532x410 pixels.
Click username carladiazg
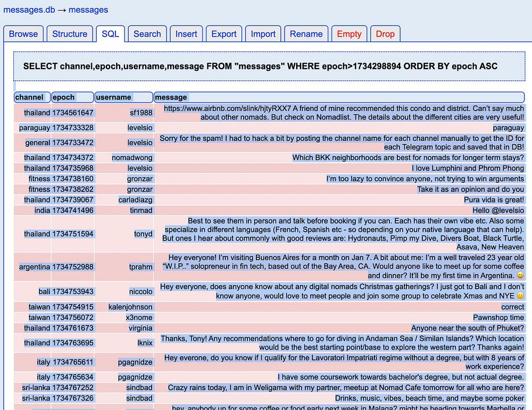click(x=135, y=200)
